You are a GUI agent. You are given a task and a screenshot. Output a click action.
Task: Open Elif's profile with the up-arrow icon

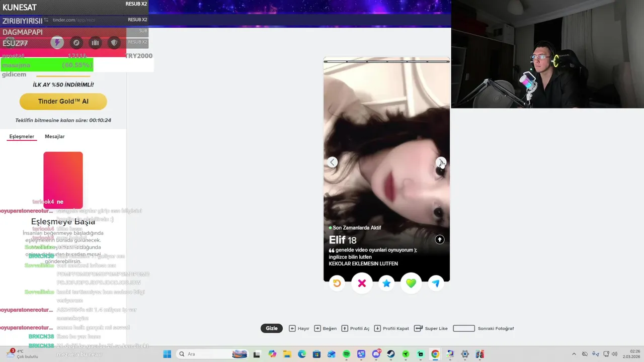pyautogui.click(x=440, y=239)
